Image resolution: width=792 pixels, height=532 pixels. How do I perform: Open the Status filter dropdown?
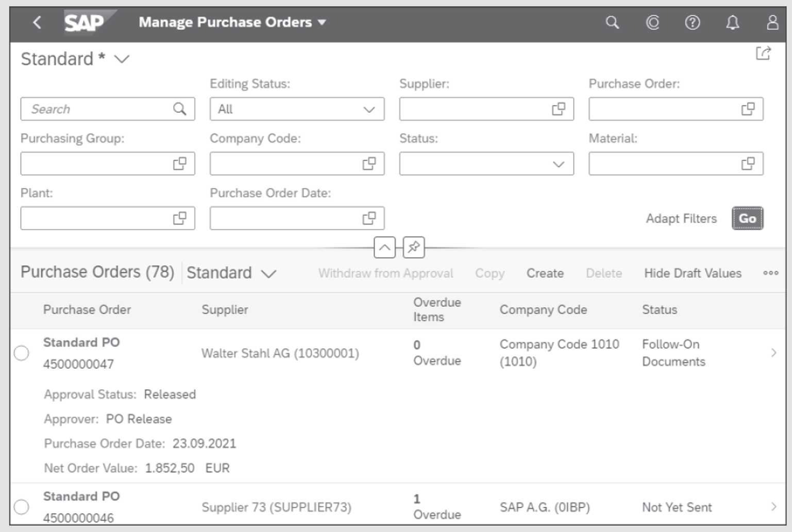coord(486,164)
